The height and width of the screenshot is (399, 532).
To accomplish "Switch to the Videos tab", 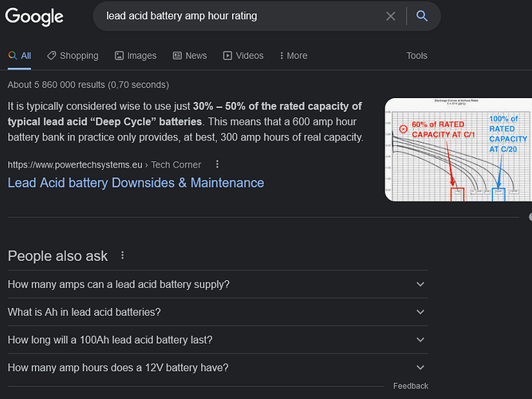I will point(243,56).
